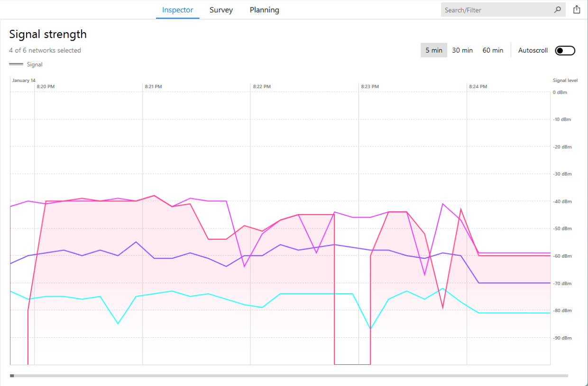
Task: Select the 60 min time range
Action: coord(493,50)
